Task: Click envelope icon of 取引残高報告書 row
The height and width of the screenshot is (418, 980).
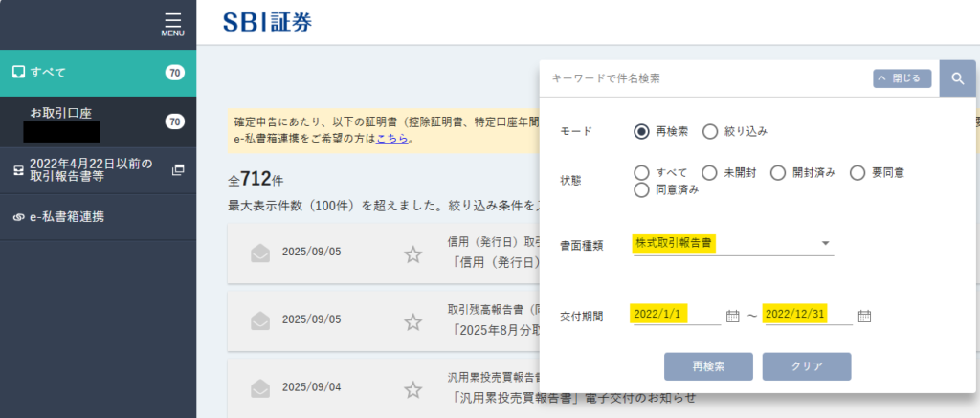Action: click(260, 320)
